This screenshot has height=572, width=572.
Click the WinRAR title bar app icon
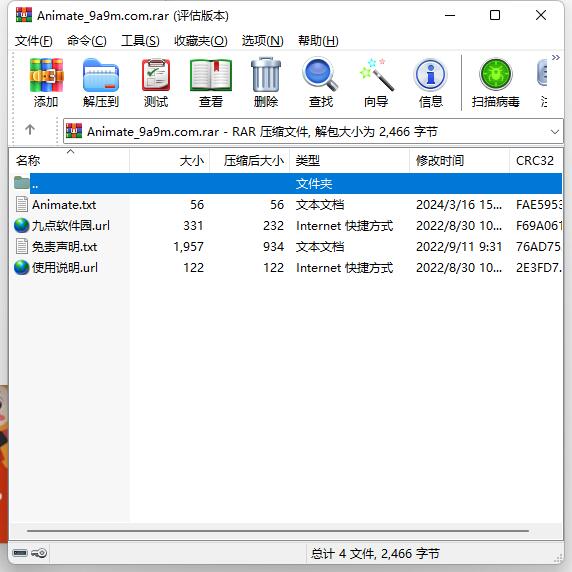coord(24,15)
